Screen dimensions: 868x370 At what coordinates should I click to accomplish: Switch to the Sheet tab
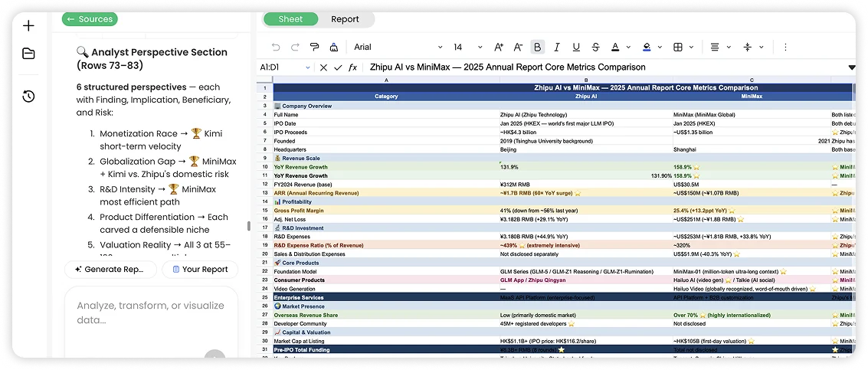point(290,19)
